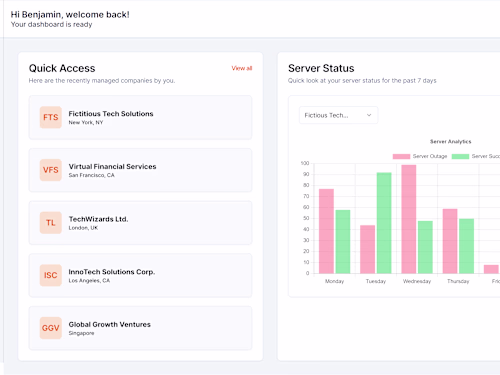Viewport: 500px width, 375px height.
Task: Click the GGV company avatar icon
Action: (x=51, y=328)
